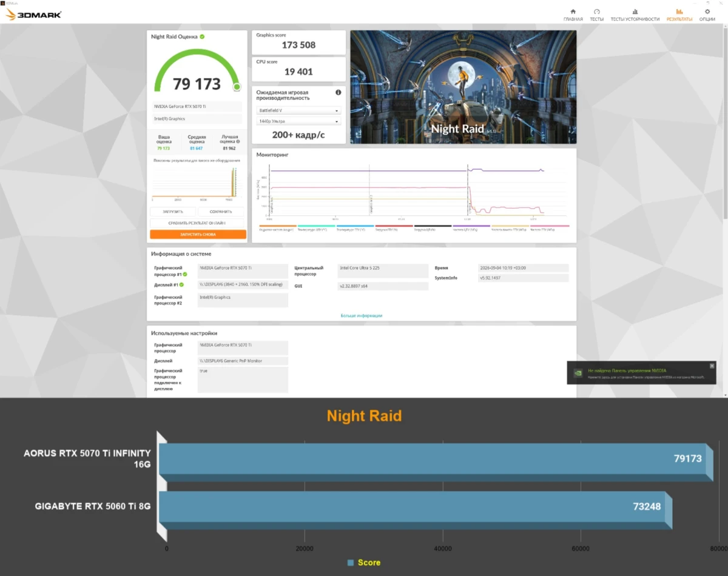The height and width of the screenshot is (576, 728).
Task: Click the AORUS RTX 5070 Ti bar labeled 79173
Action: tap(436, 462)
